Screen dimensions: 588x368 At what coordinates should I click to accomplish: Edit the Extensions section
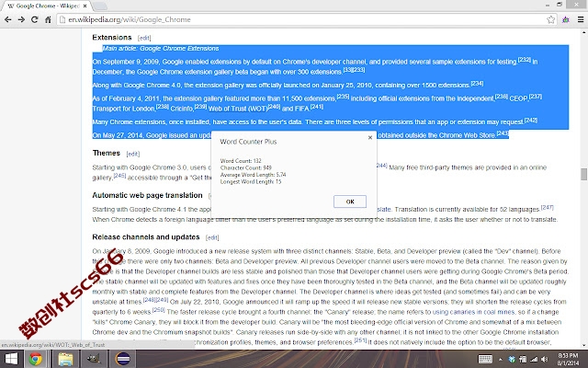pyautogui.click(x=144, y=38)
